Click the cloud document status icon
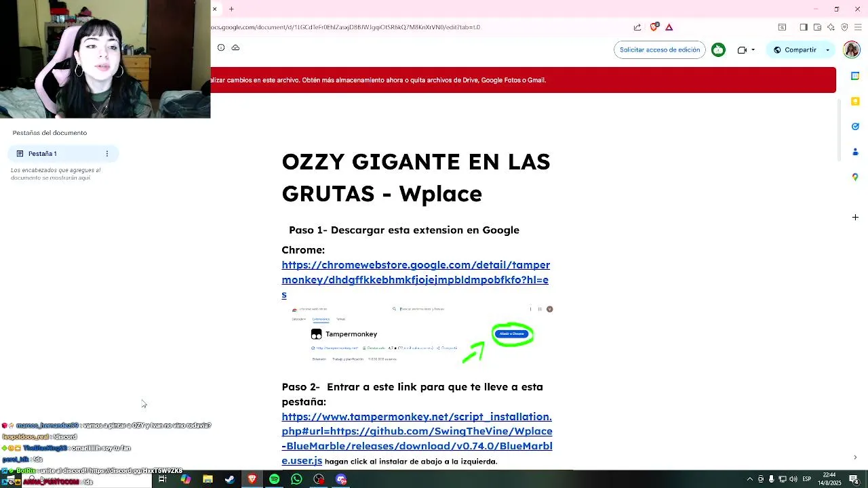 click(235, 47)
